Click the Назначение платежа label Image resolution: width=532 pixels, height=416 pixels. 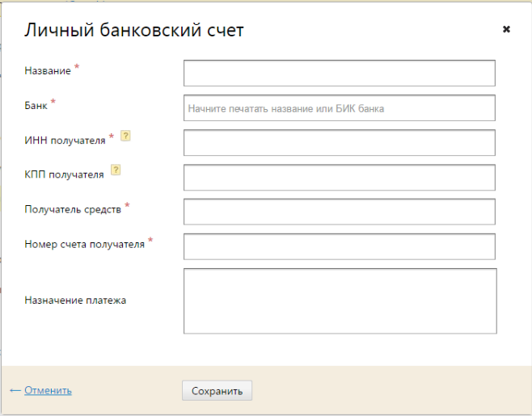pos(75,300)
